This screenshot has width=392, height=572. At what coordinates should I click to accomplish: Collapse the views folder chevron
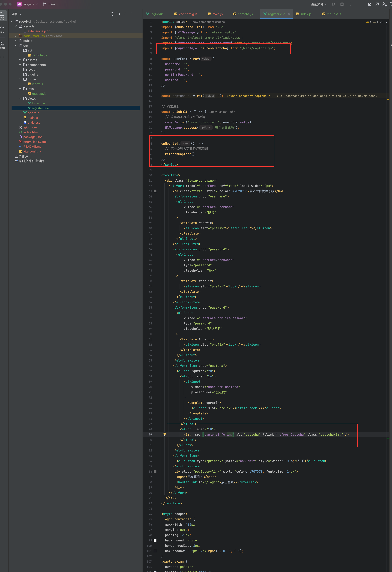(x=20, y=98)
